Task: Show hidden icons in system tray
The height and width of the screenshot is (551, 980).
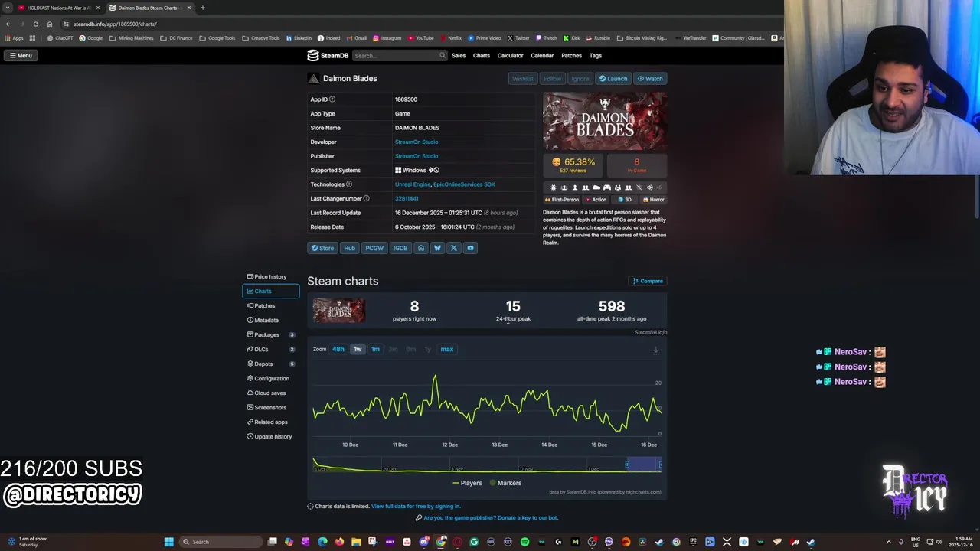Action: [888, 542]
